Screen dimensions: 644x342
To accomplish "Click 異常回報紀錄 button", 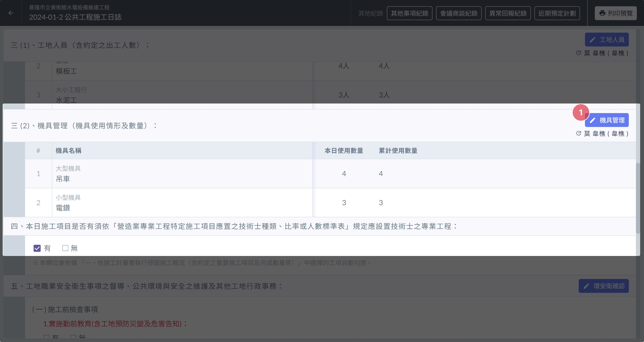I will click(x=508, y=13).
